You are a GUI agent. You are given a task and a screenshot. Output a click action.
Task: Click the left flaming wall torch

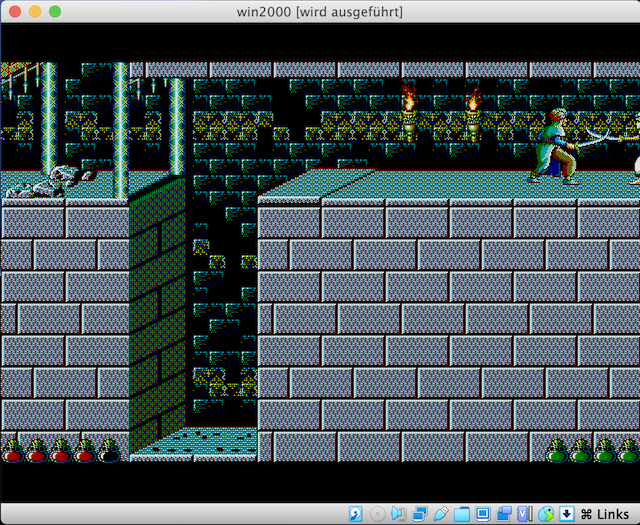[x=409, y=111]
